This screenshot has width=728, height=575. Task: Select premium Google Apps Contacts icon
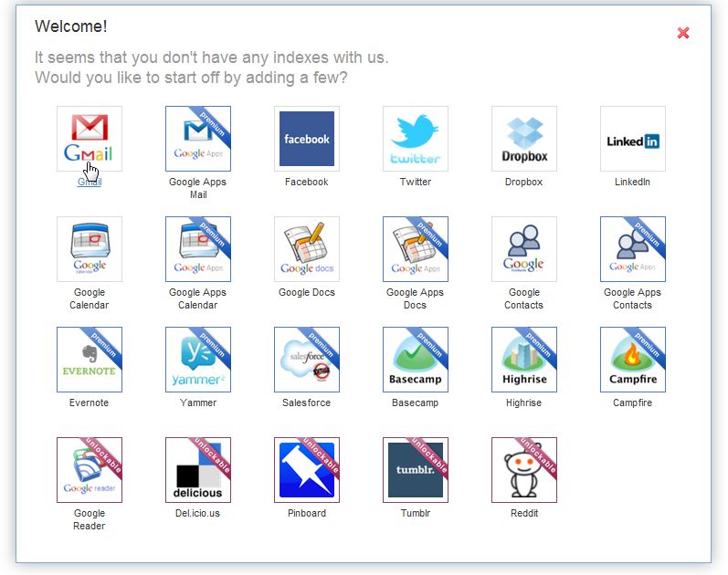coord(633,249)
